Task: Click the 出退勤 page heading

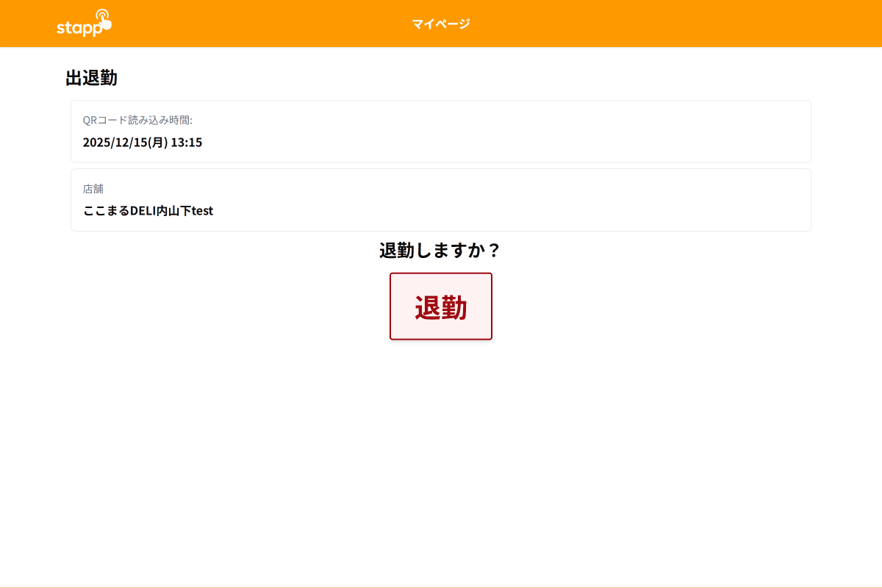Action: (91, 78)
